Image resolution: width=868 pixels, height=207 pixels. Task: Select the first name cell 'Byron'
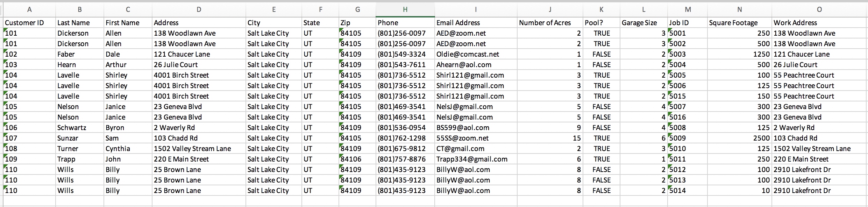click(128, 128)
